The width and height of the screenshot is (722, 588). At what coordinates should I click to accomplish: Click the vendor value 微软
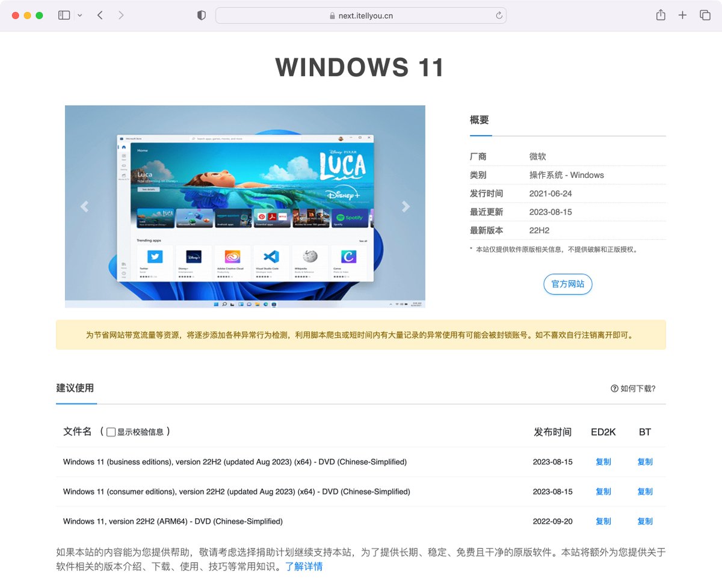click(x=538, y=156)
